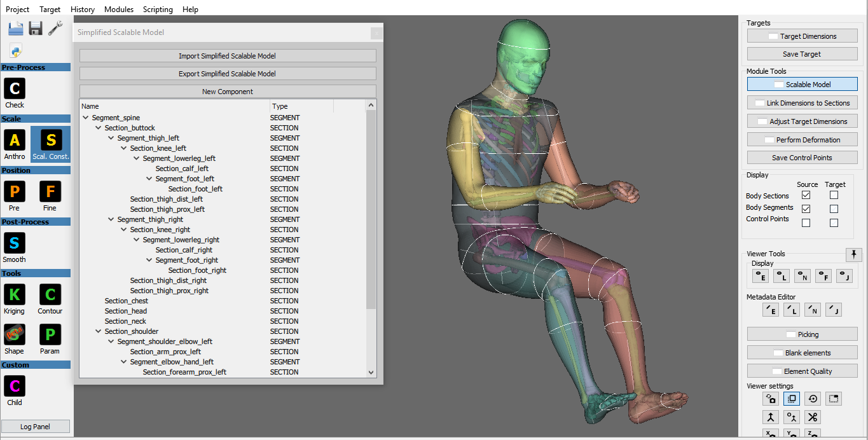Open the Child custom module
The image size is (868, 440).
tap(15, 390)
